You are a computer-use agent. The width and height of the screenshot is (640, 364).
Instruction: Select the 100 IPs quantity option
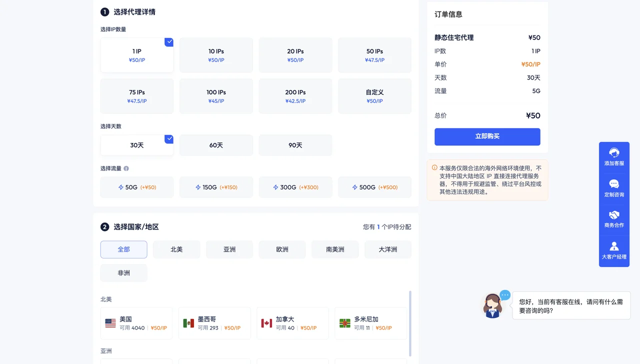coord(216,96)
